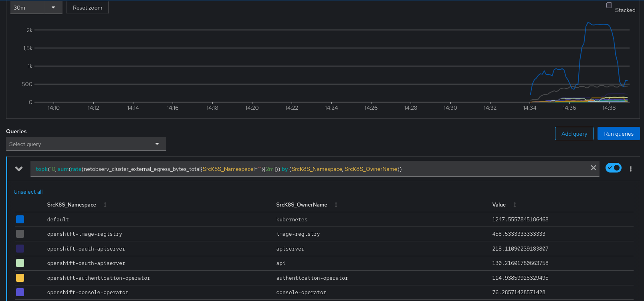
Task: Select 'openshift-authentication-operator' namespace cell
Action: (99, 278)
